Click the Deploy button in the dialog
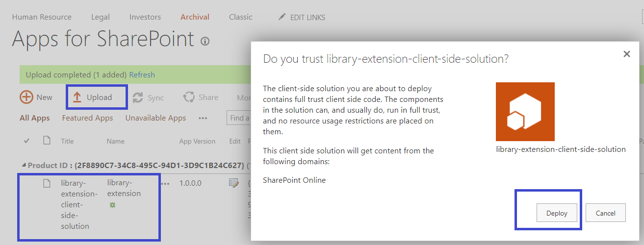This screenshot has width=644, height=245. click(x=557, y=213)
